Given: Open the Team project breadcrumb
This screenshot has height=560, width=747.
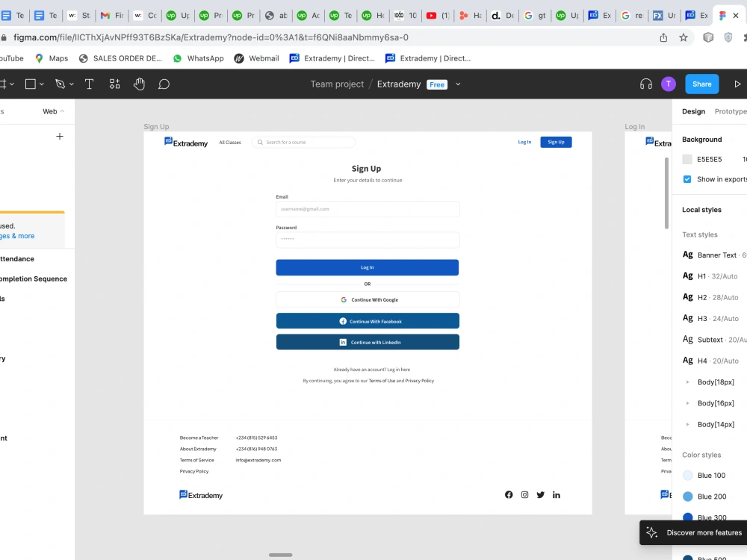Looking at the screenshot, I should click(337, 84).
